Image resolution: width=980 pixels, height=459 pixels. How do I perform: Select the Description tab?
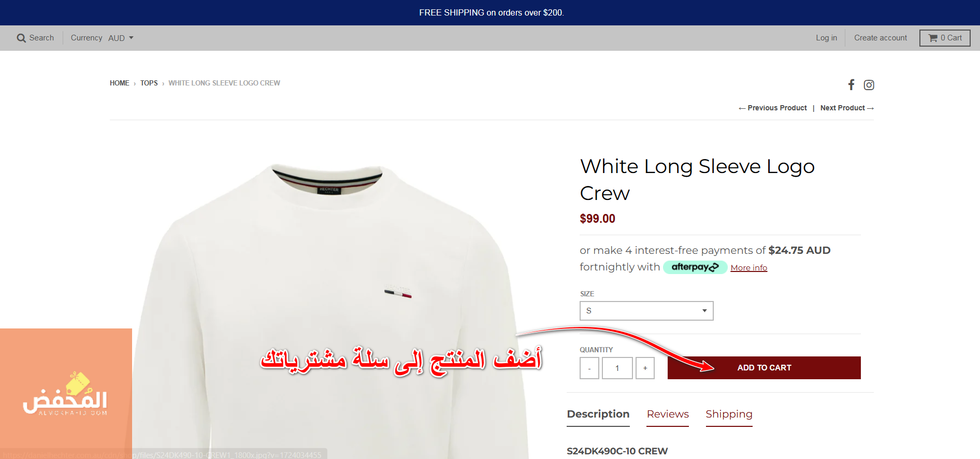pos(598,414)
